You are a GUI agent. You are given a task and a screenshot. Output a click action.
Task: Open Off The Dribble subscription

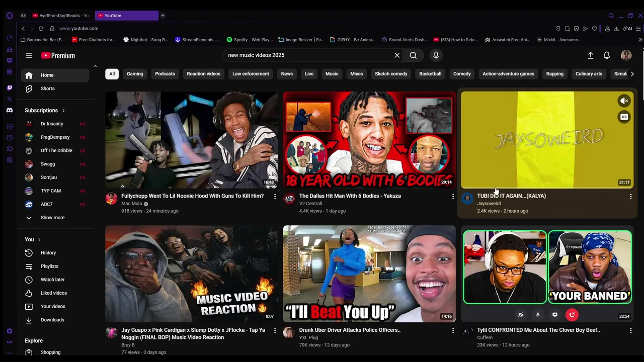(55, 150)
